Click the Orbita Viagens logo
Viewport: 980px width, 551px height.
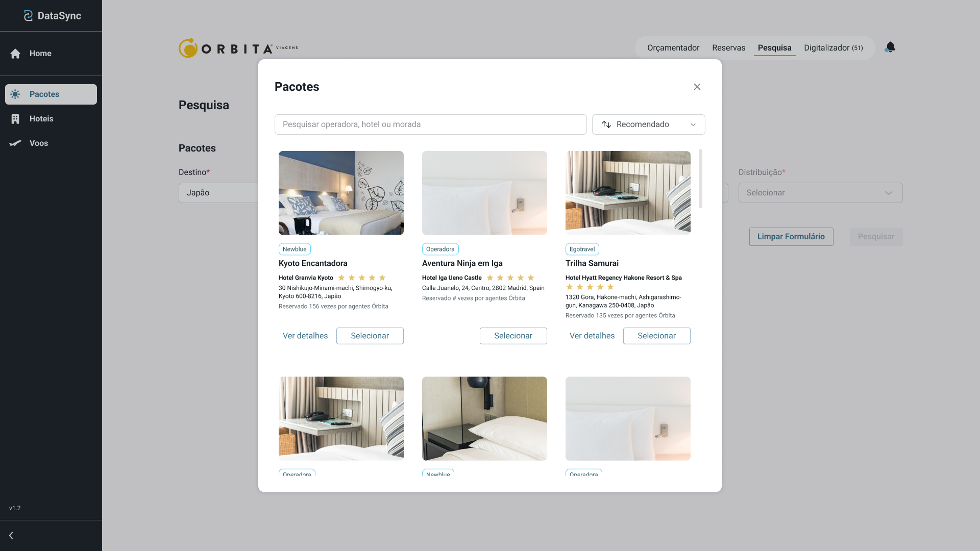[x=238, y=48]
